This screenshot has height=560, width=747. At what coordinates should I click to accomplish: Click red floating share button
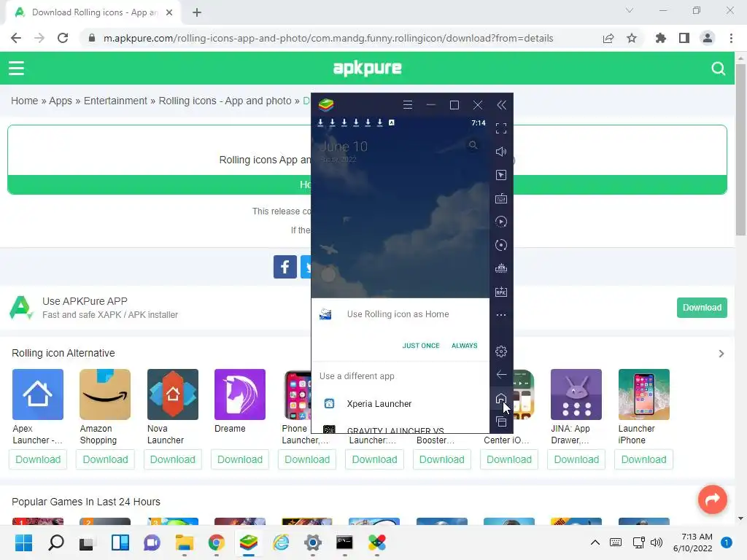click(712, 499)
